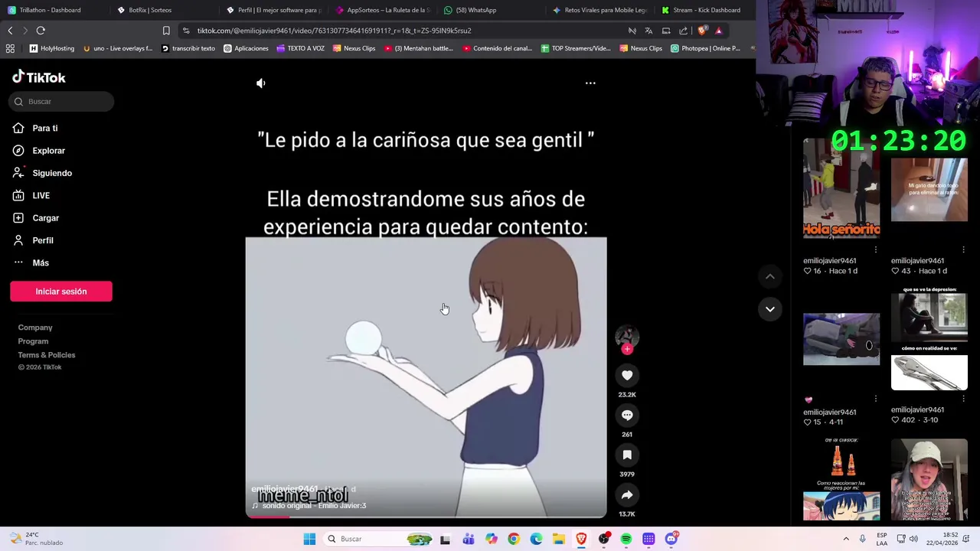Screen dimensions: 980x551
Task: Click the bookmark icon beside the address bar
Action: [166, 31]
